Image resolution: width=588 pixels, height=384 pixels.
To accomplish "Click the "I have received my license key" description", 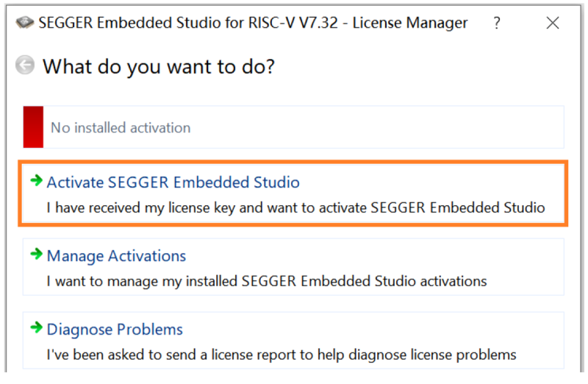I will point(295,207).
